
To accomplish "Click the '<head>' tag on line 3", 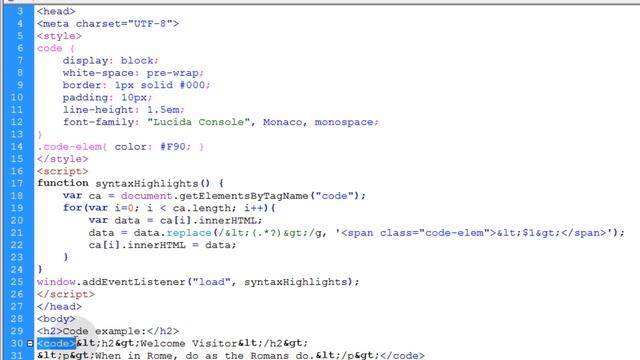I will (56, 11).
